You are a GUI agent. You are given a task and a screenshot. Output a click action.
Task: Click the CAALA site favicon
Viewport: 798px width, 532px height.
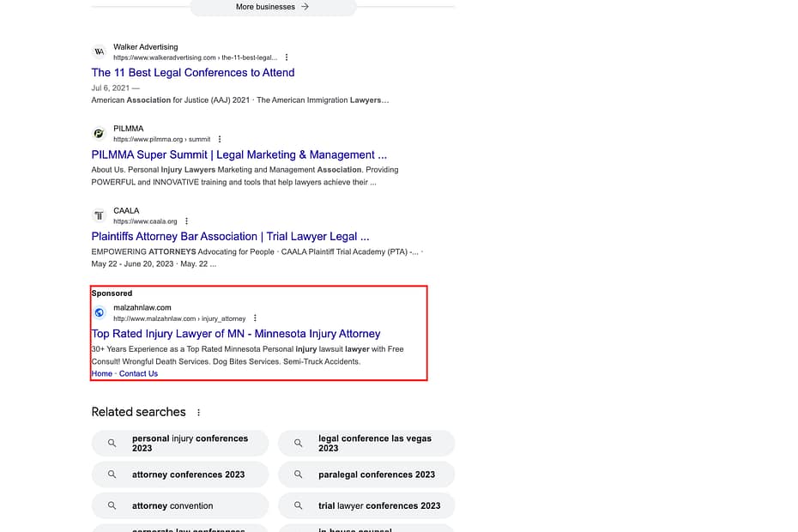point(100,215)
